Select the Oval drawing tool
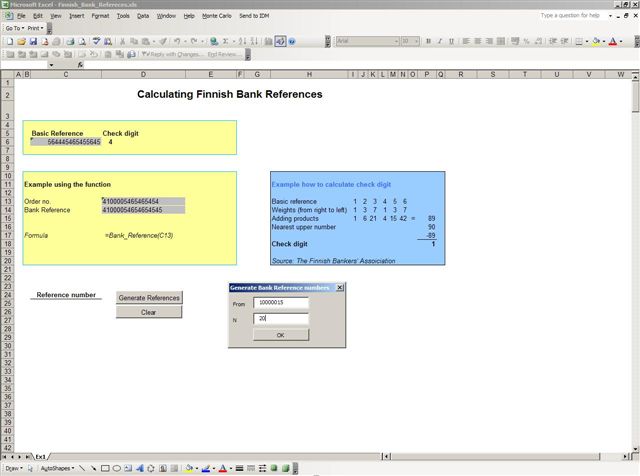Image resolution: width=640 pixels, height=476 pixels. coord(116,468)
